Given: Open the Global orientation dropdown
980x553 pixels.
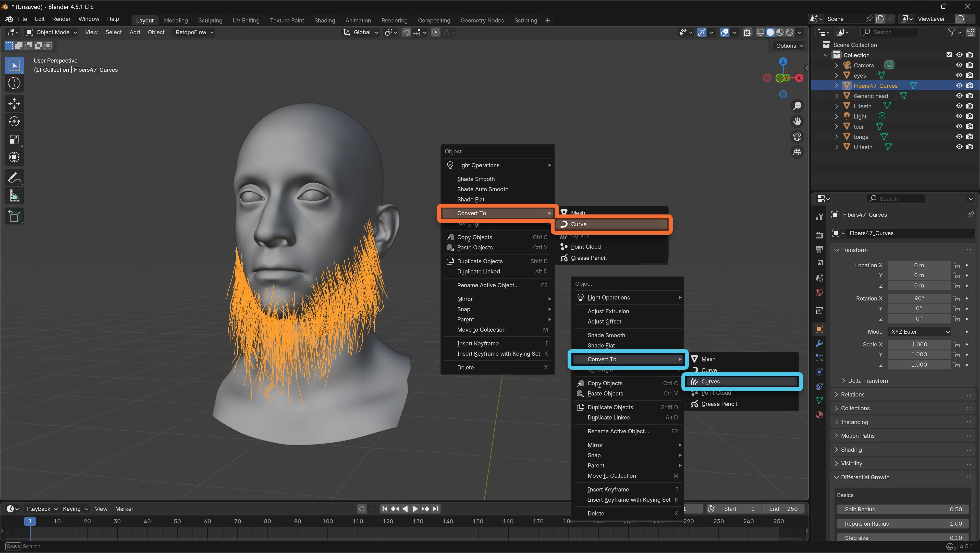Looking at the screenshot, I should click(360, 32).
